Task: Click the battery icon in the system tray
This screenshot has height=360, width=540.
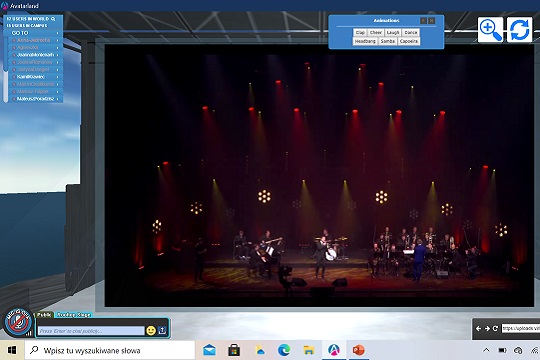Action: tap(502, 350)
